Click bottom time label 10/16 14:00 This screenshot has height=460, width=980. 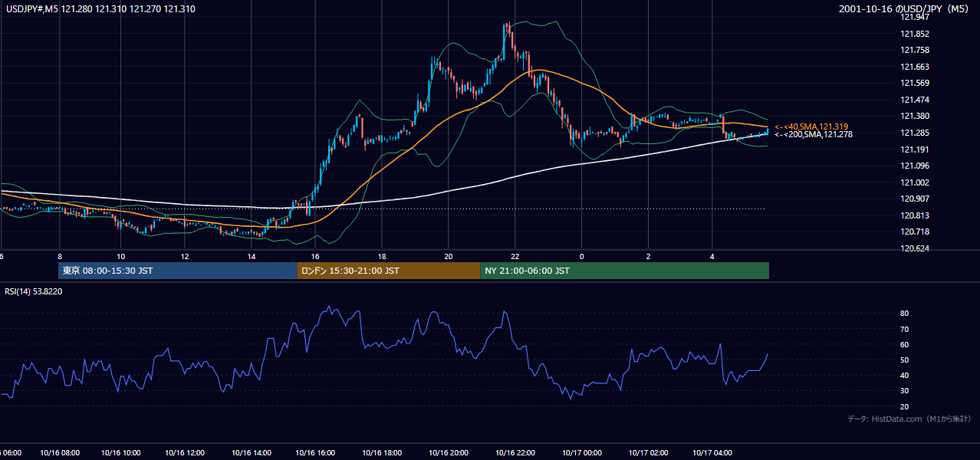[251, 453]
